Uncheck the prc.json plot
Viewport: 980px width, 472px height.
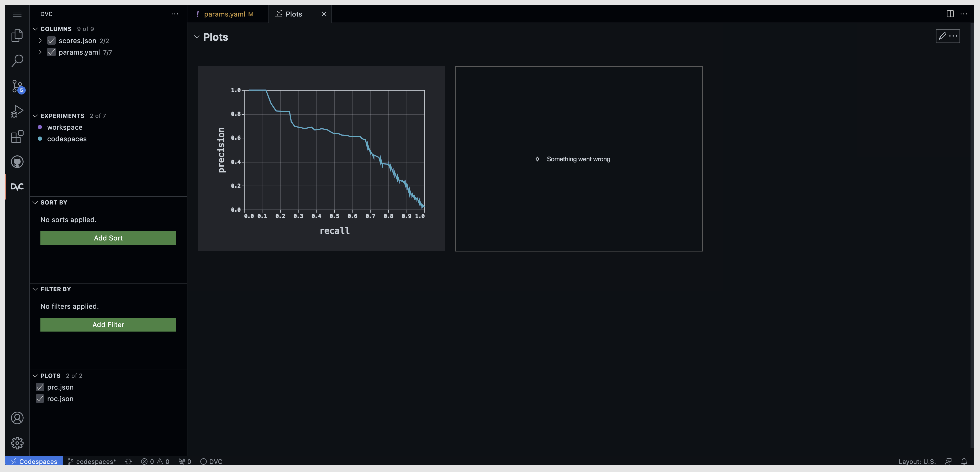tap(40, 387)
